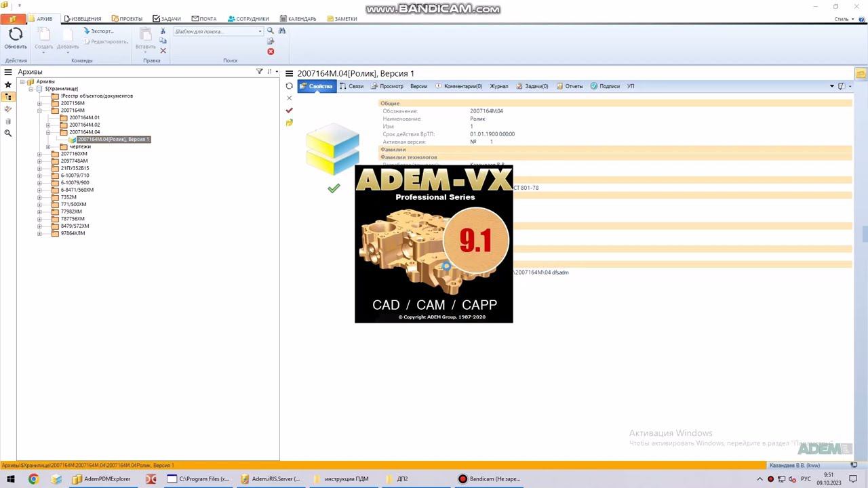Click the Обновить refresh icon in ribbon

click(x=16, y=35)
